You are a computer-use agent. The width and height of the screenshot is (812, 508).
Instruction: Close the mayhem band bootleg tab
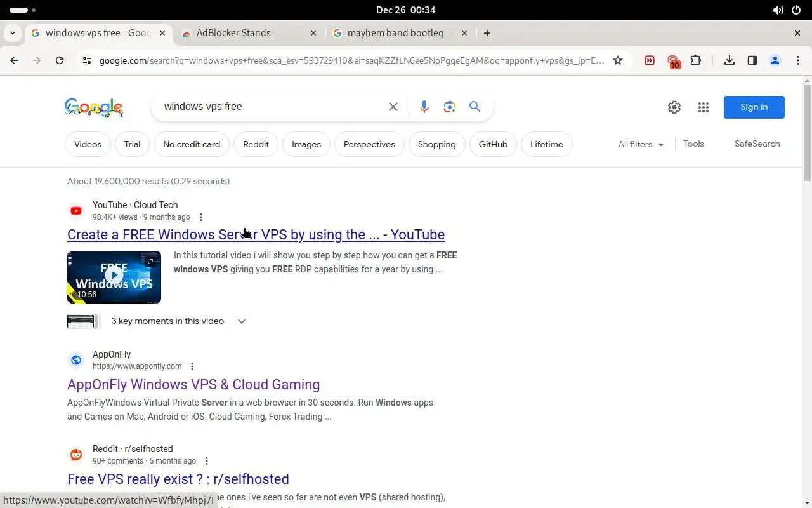click(464, 33)
